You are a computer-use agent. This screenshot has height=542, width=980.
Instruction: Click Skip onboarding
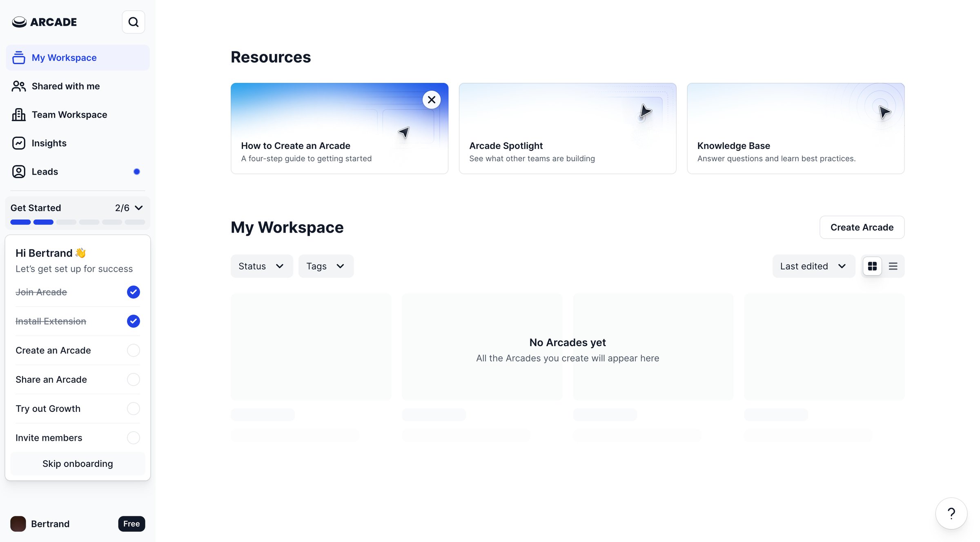point(78,464)
